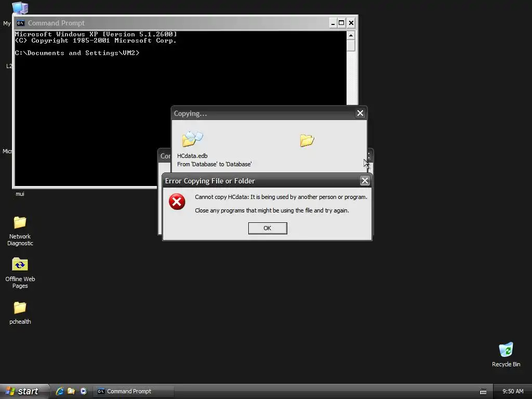
Task: Close the Copying dialog
Action: (360, 113)
